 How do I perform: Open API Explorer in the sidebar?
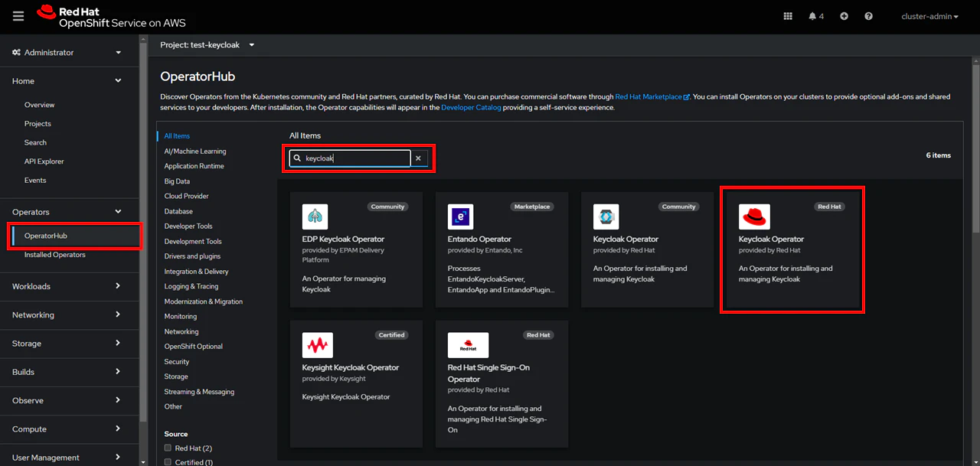(44, 161)
